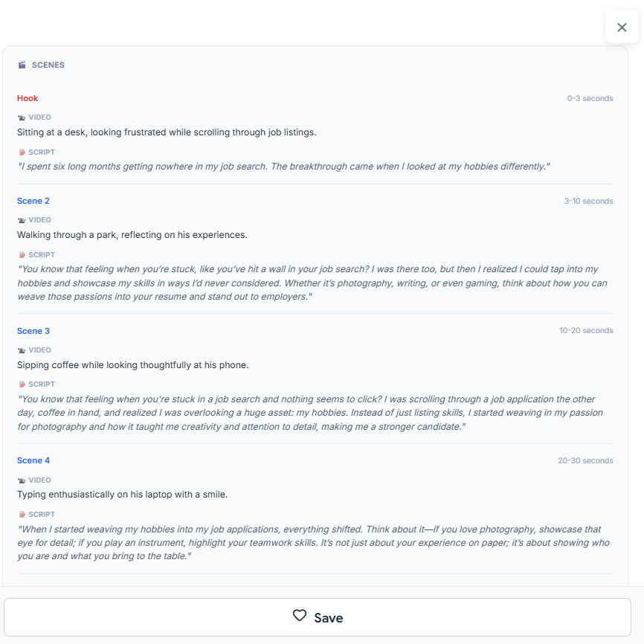Click the Scenes clapperboard icon

click(x=22, y=65)
